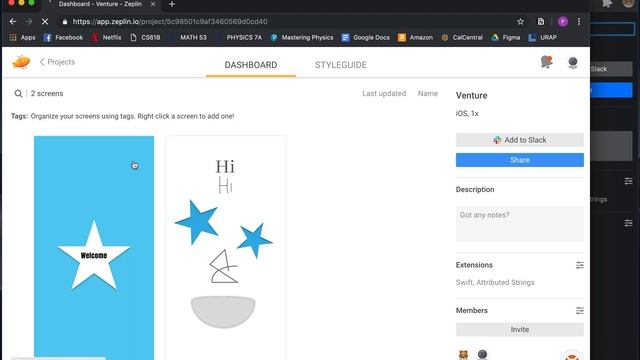Bookmark this page with star icon

point(520,22)
